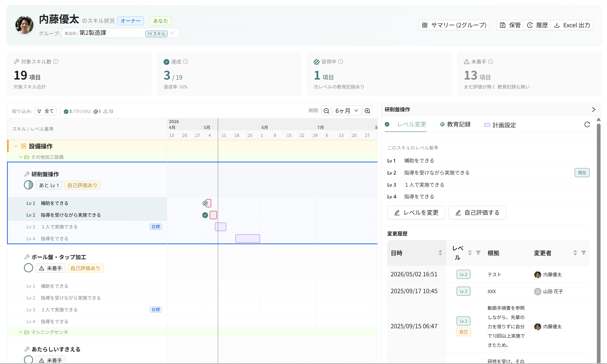This screenshot has height=364, width=607.
Task: Click the 内藤優太 profile photo in header
Action: click(24, 25)
